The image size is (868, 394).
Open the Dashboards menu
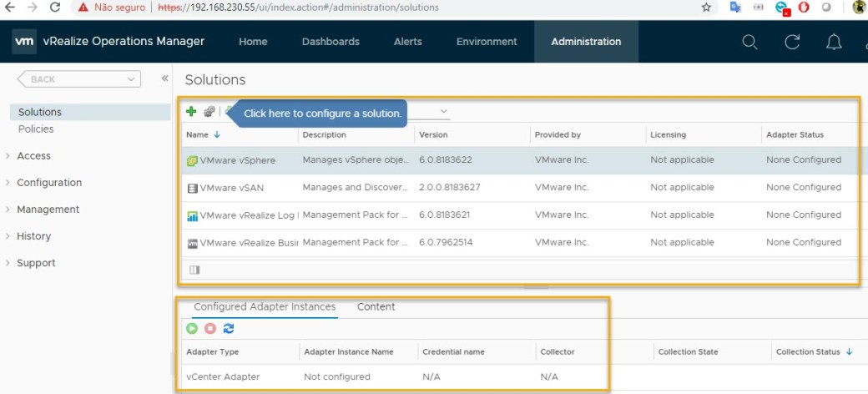(331, 42)
